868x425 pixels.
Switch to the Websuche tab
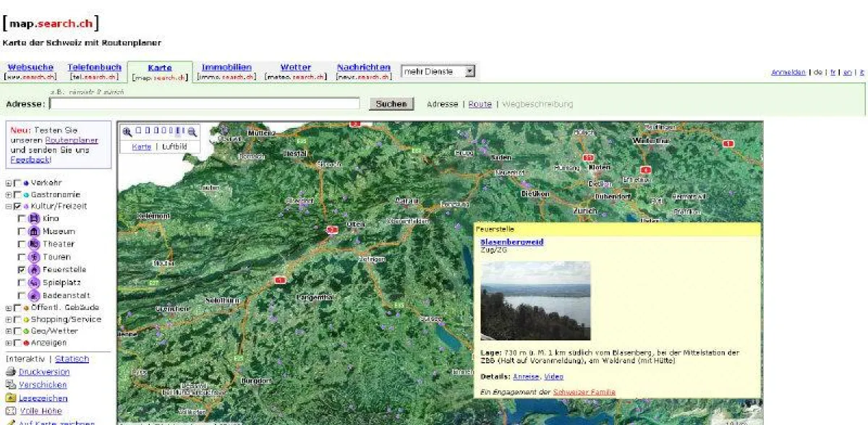coord(30,67)
